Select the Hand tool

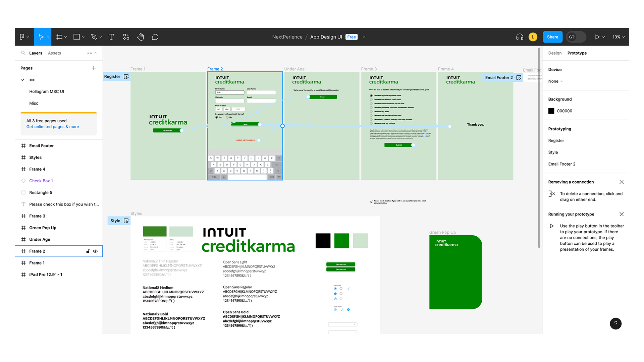click(141, 37)
